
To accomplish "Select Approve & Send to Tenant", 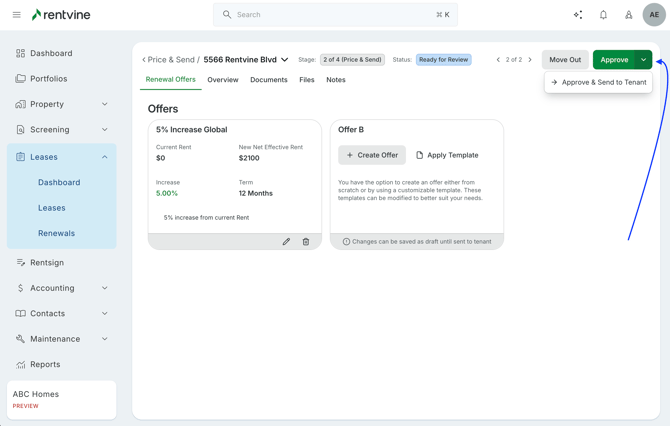I will tap(599, 82).
